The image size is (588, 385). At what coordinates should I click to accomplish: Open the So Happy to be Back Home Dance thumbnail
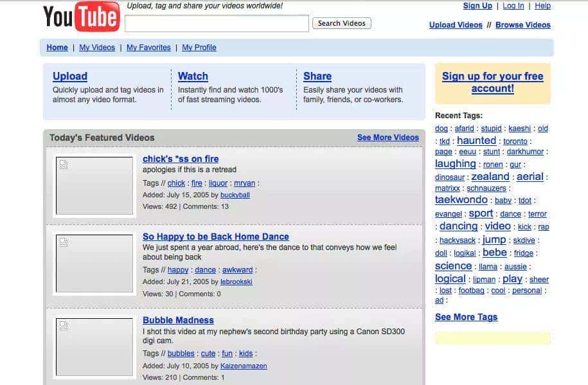click(x=94, y=264)
